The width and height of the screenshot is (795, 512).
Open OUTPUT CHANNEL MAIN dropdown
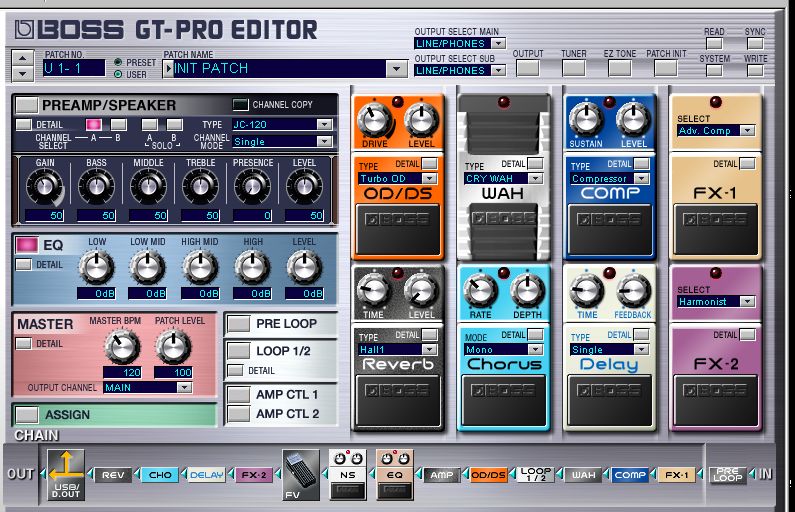click(x=185, y=387)
